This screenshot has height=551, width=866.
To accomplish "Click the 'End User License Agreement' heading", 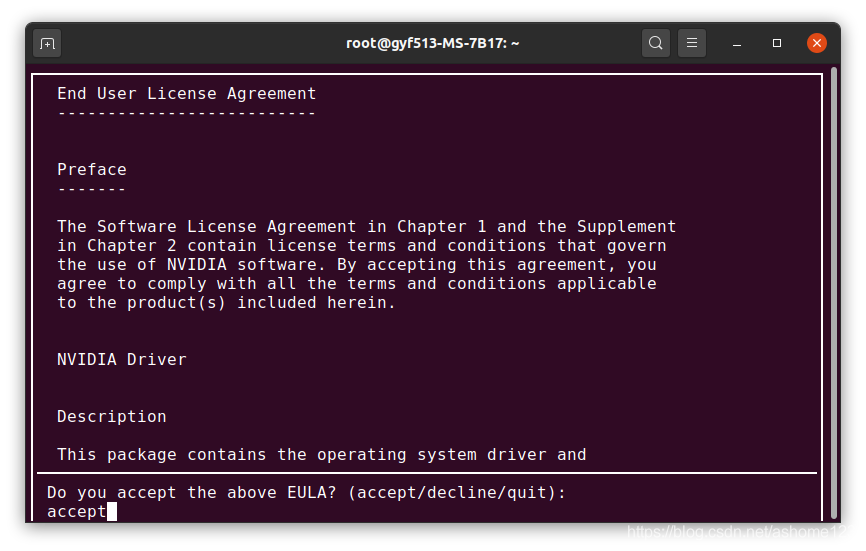I will pos(187,93).
